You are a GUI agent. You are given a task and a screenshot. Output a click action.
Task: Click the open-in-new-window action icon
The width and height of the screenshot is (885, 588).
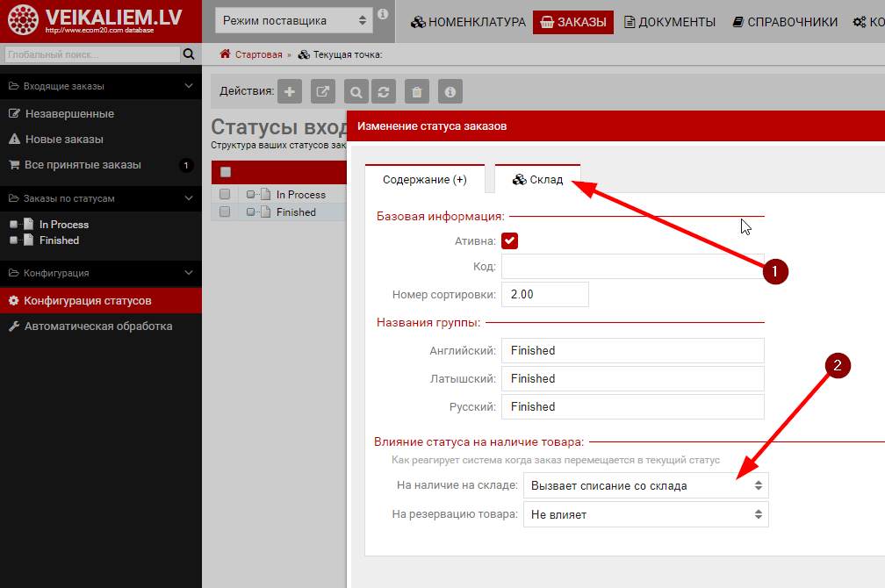pos(323,91)
